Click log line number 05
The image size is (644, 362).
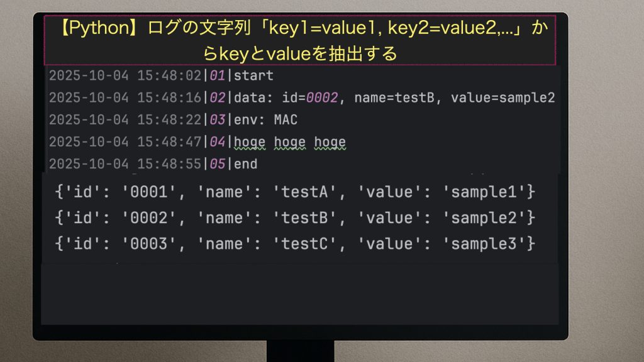(217, 164)
